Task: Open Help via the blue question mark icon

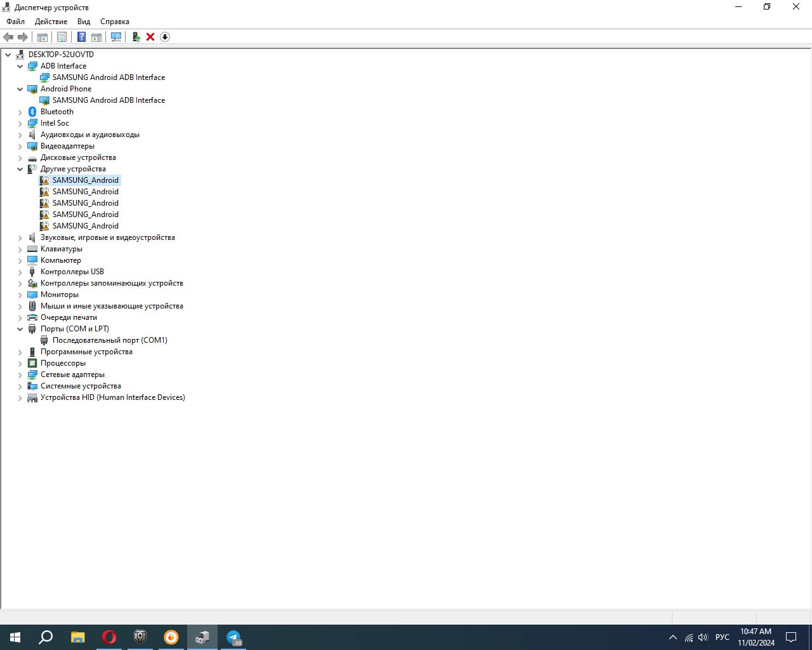Action: click(x=81, y=37)
